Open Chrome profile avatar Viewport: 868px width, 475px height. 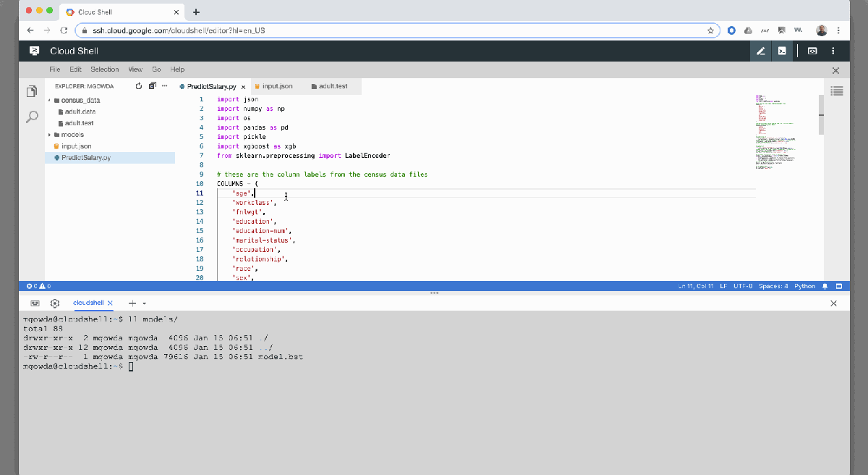pos(822,30)
